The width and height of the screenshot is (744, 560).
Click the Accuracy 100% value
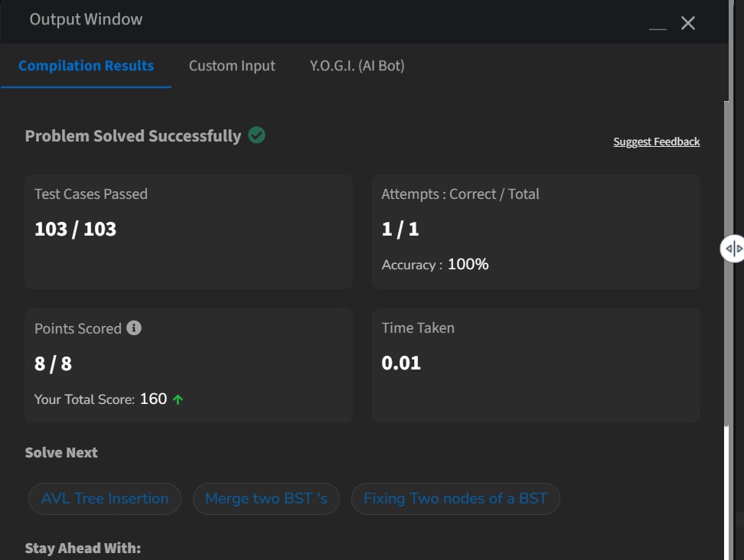point(468,265)
